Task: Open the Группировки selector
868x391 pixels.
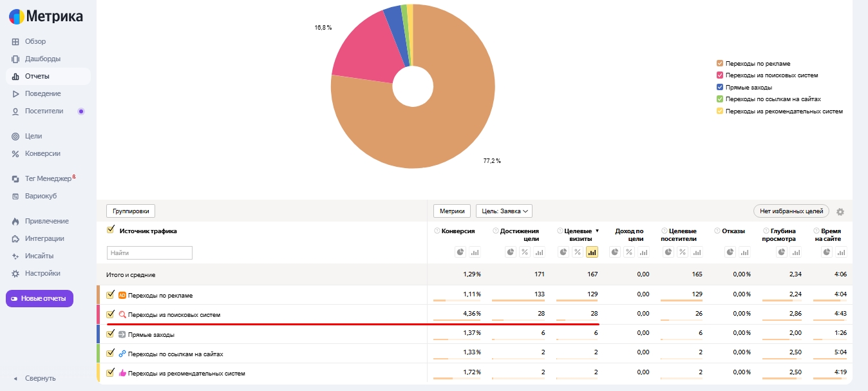Action: coord(131,211)
